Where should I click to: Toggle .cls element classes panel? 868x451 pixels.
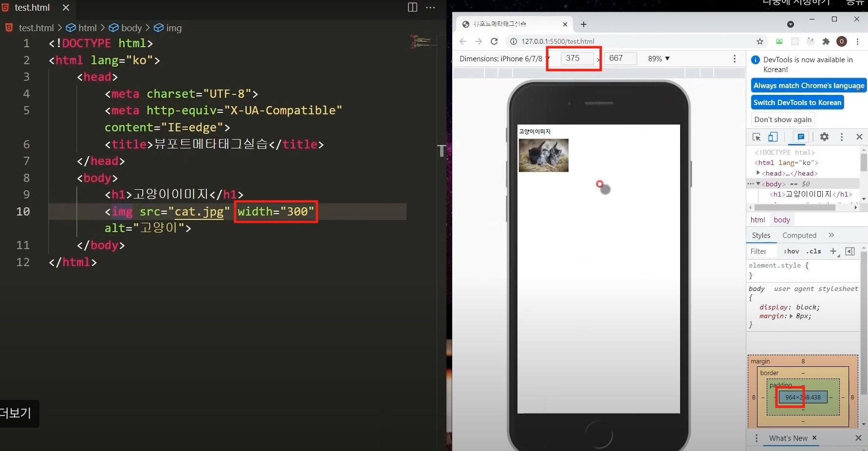(813, 251)
